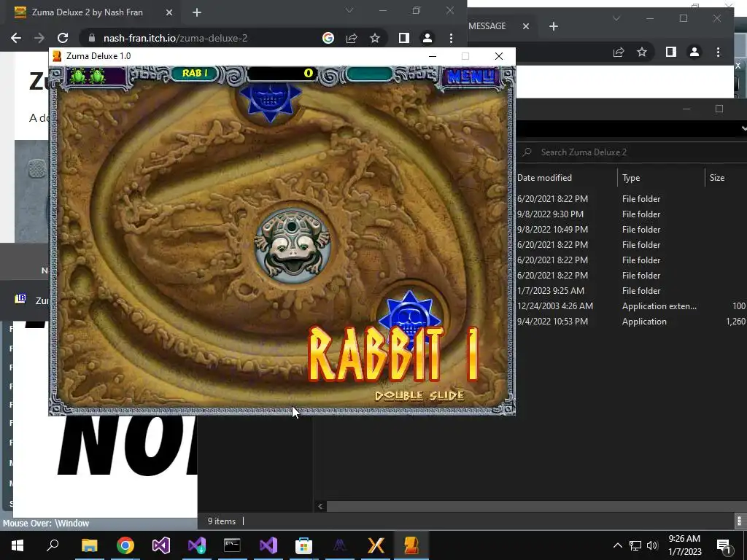Select the MESSAGE tab in back Chrome window
Image resolution: width=747 pixels, height=560 pixels.
point(487,26)
